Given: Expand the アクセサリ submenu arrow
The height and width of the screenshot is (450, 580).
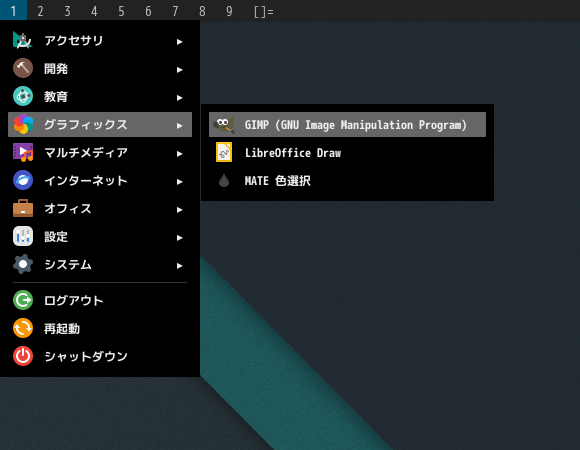Looking at the screenshot, I should [x=180, y=42].
